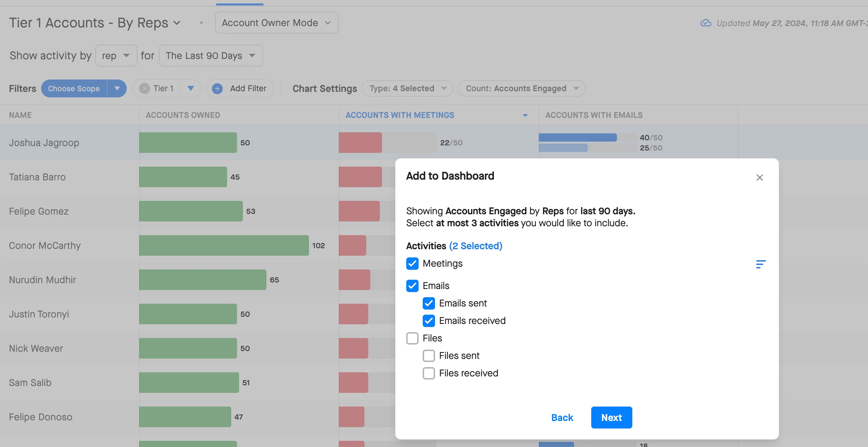Click Conor McCarthy's accounts owned bar
The height and width of the screenshot is (447, 868).
click(x=224, y=245)
